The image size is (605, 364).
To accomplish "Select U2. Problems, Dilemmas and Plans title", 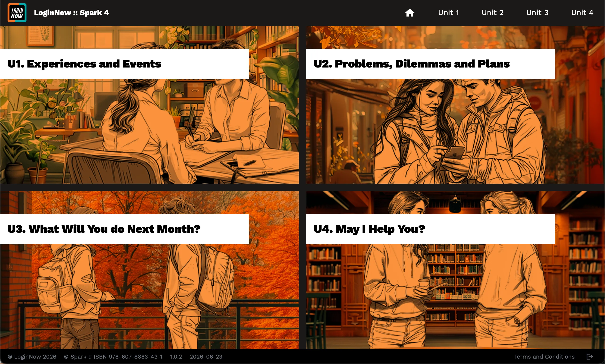I will 411,64.
